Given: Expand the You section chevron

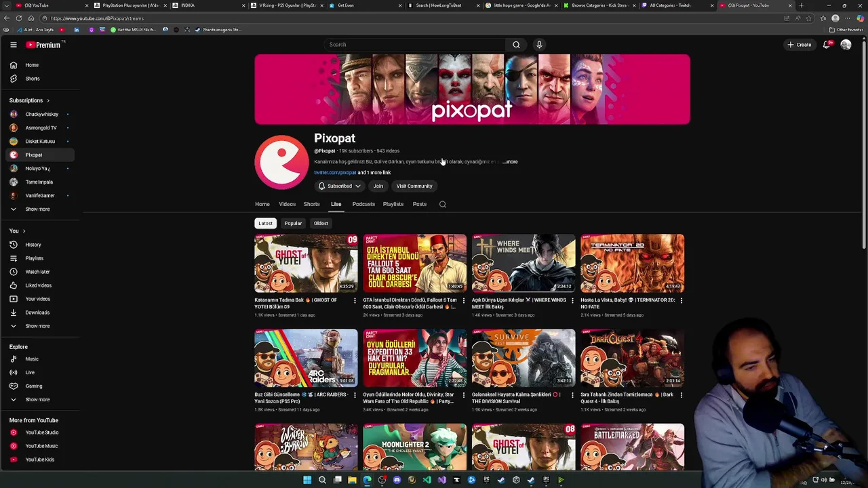Looking at the screenshot, I should click(x=24, y=231).
